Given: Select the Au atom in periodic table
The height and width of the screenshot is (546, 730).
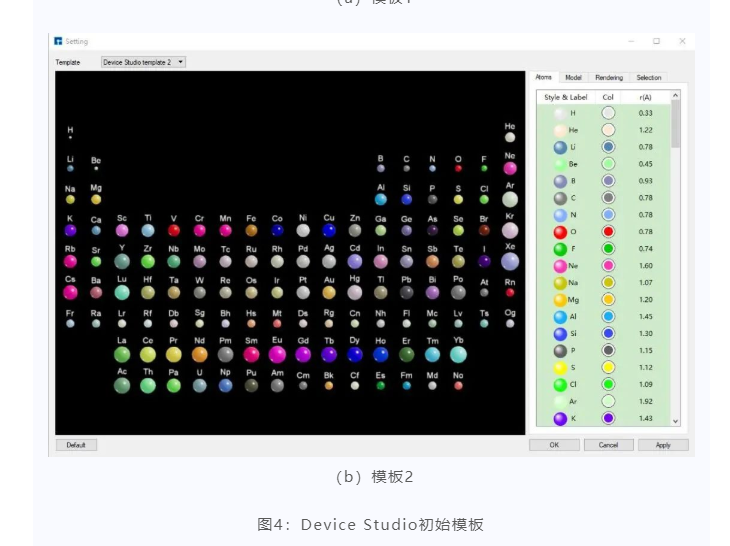Looking at the screenshot, I should pyautogui.click(x=329, y=292).
